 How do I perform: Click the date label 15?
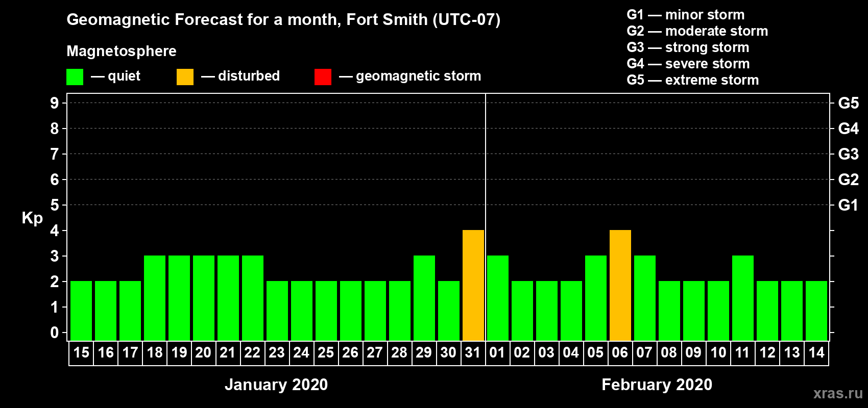81,353
